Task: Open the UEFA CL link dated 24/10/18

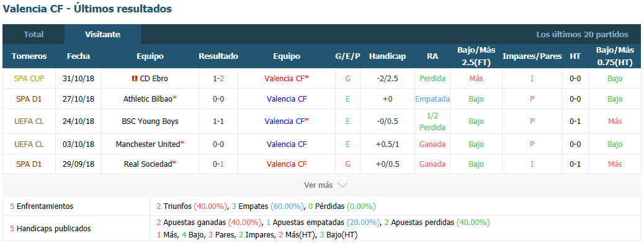Action: [29, 121]
